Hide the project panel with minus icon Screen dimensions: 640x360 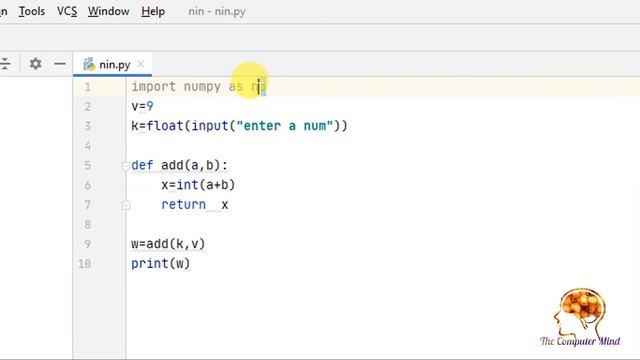point(60,64)
